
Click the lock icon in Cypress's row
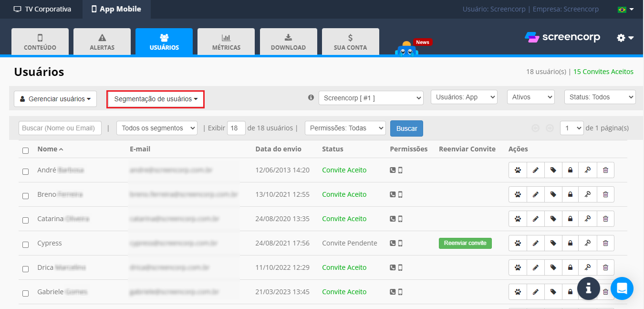tap(570, 243)
